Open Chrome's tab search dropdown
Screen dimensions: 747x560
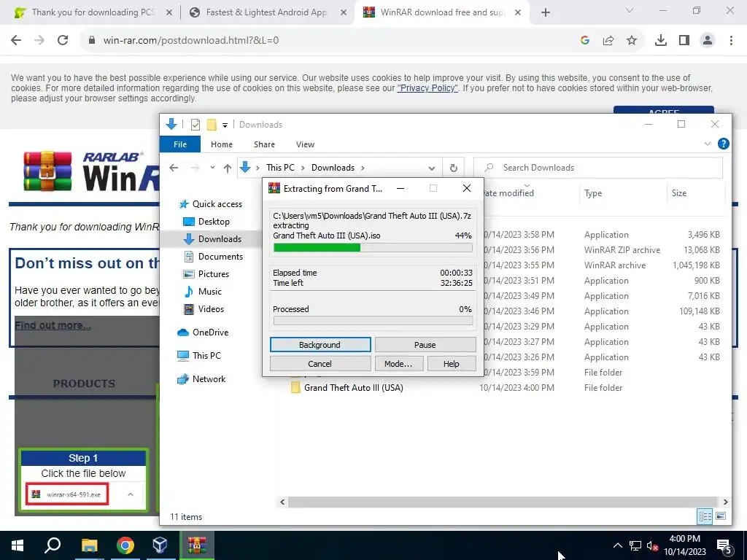(630, 10)
